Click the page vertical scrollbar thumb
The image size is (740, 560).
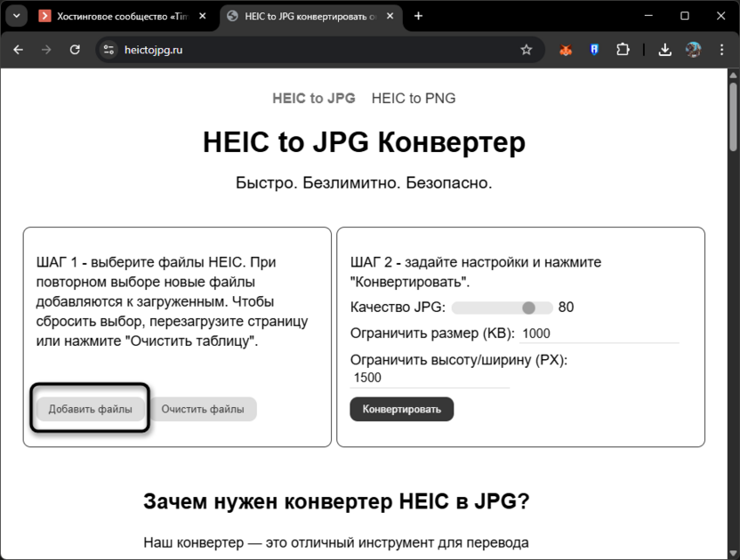coord(733,116)
